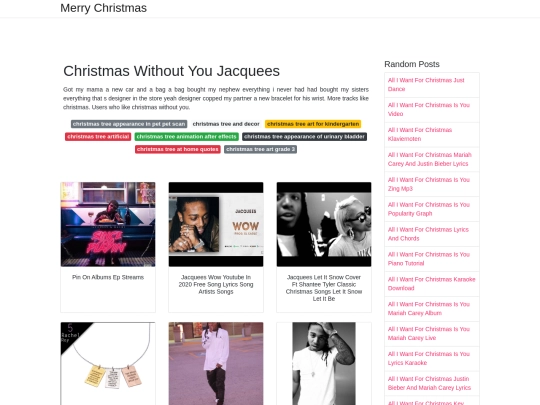
Task: Open the neon pink album cover thumbnail
Action: pyautogui.click(x=108, y=224)
